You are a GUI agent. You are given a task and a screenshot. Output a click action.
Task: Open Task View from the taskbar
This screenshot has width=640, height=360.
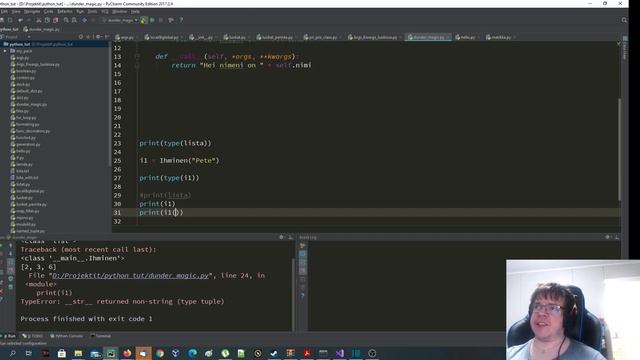(x=29, y=353)
